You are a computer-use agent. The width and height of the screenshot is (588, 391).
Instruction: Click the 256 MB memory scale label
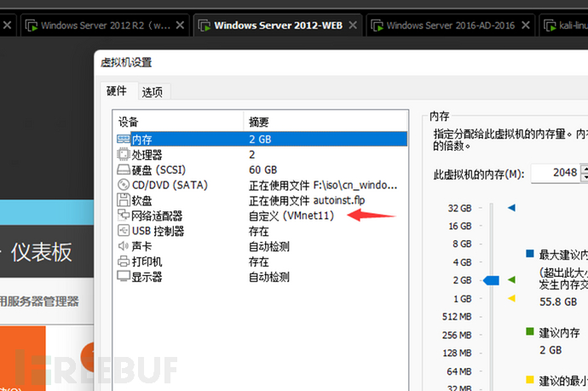(x=457, y=335)
